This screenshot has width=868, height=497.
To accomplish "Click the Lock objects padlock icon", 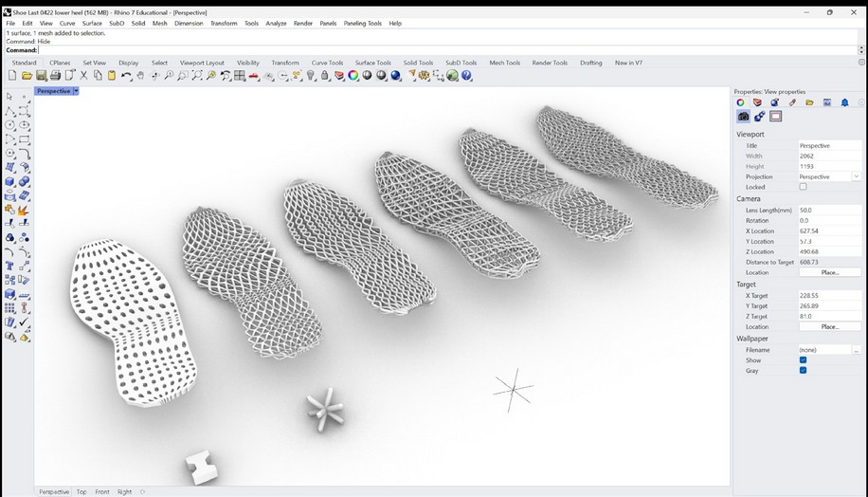I will (325, 75).
